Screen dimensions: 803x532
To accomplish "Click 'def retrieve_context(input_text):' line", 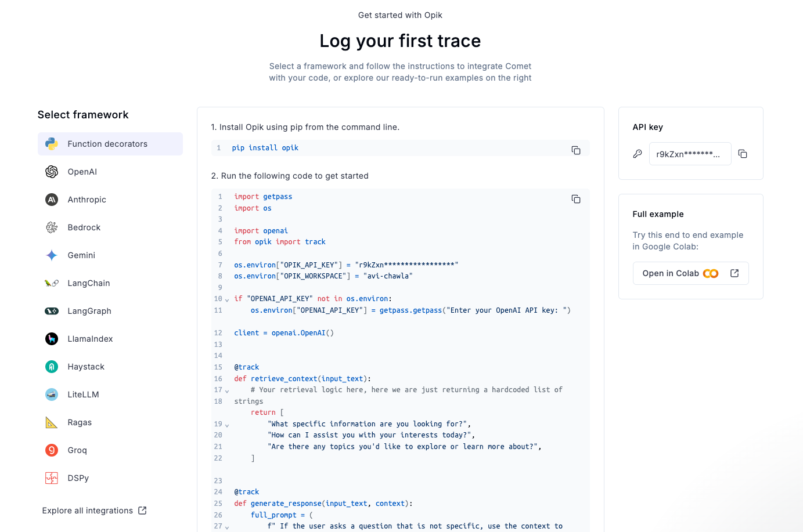I will (x=303, y=379).
